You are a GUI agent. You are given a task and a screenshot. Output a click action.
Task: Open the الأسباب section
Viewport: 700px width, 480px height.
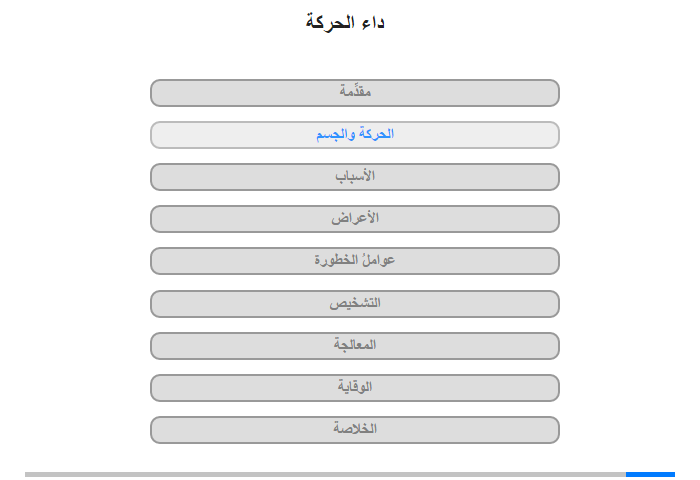pyautogui.click(x=355, y=177)
